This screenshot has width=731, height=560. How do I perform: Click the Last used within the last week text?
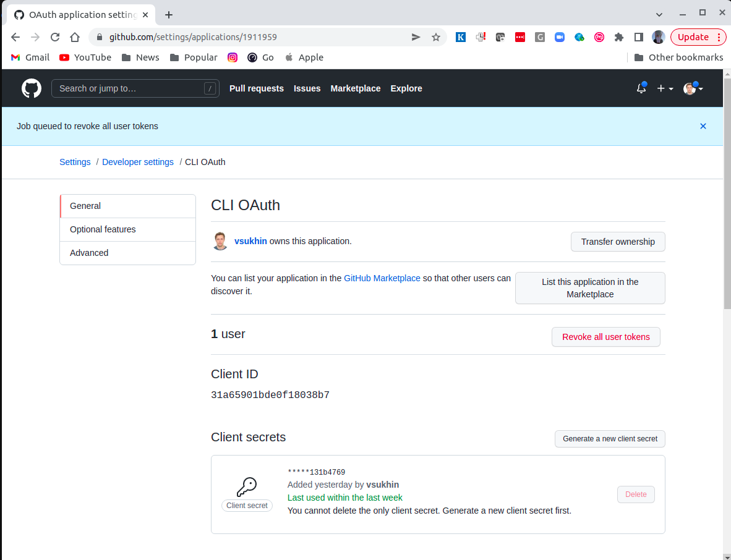345,498
